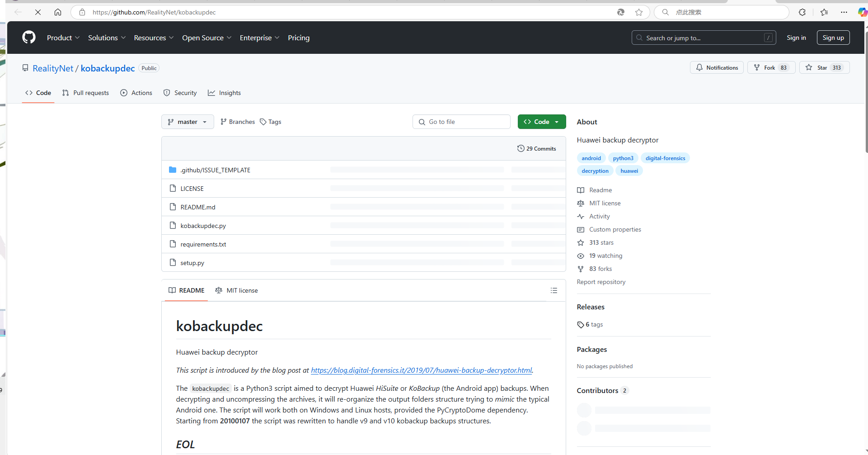
Task: Click the setup.py file icon
Action: point(173,262)
